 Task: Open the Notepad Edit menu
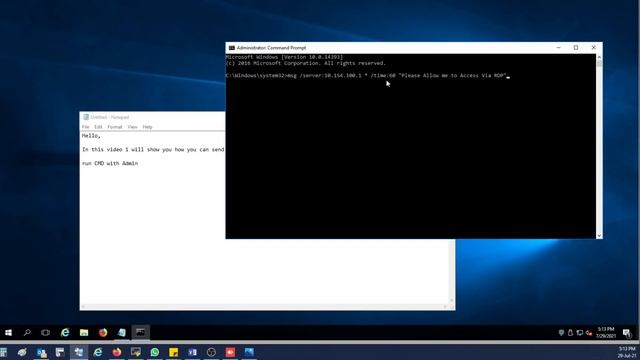pyautogui.click(x=98, y=127)
